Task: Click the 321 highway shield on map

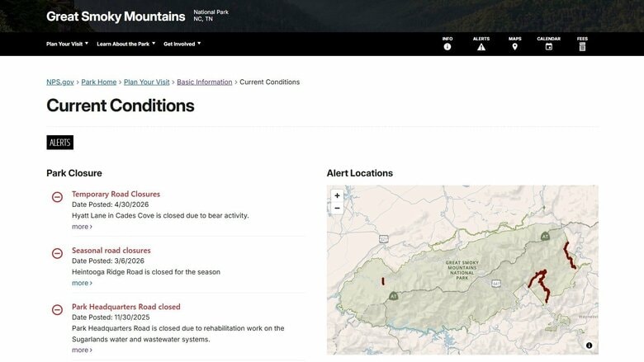Action: pos(383,238)
